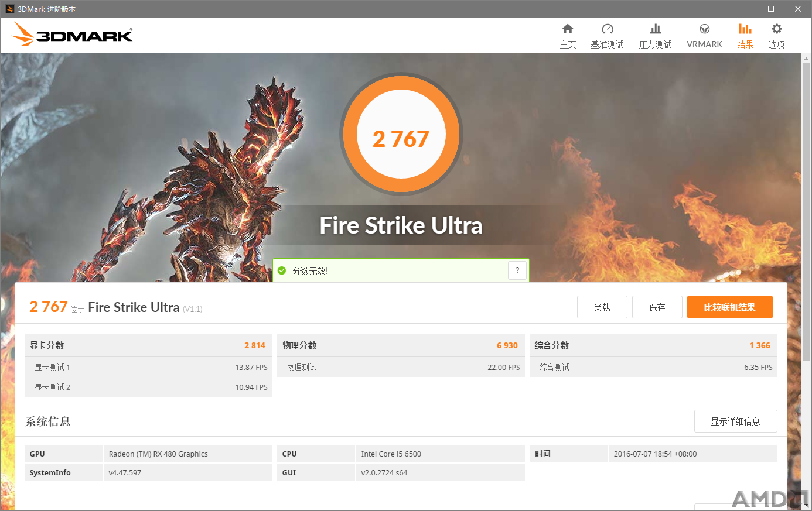The image size is (812, 511).
Task: Maximize the 3DMark window
Action: [771, 9]
